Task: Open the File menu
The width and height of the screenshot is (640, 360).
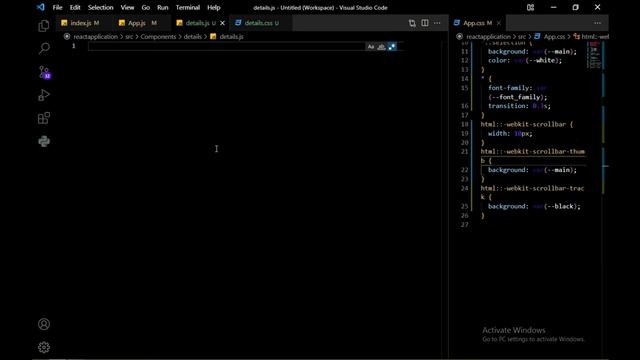Action: pyautogui.click(x=57, y=7)
